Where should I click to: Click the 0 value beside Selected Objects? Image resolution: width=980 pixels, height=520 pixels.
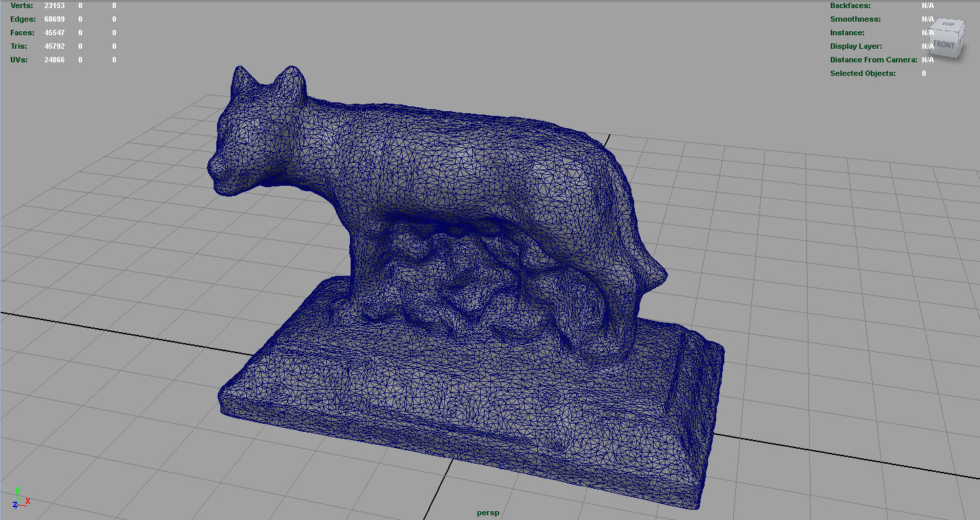924,73
